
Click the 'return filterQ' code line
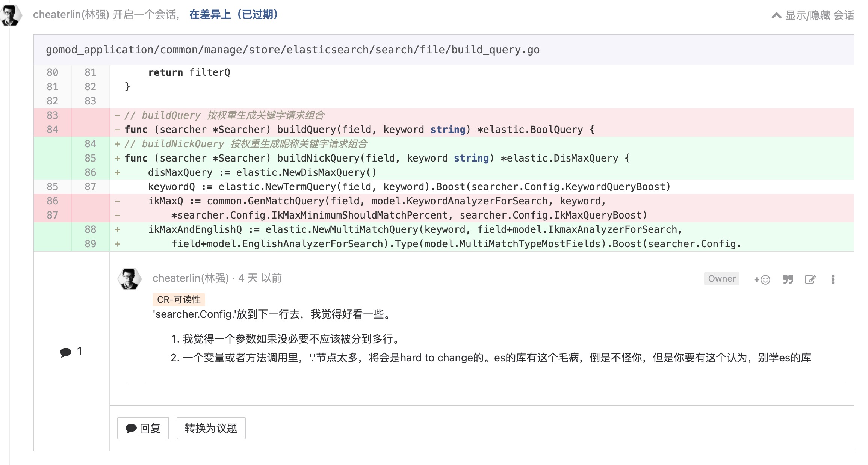coord(189,72)
